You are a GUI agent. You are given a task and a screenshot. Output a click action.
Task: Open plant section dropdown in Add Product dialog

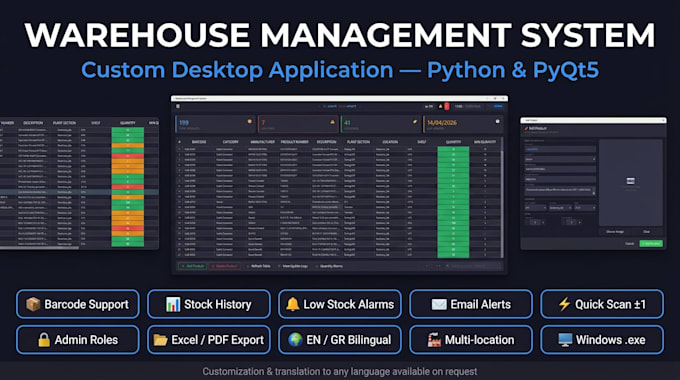tap(536, 208)
